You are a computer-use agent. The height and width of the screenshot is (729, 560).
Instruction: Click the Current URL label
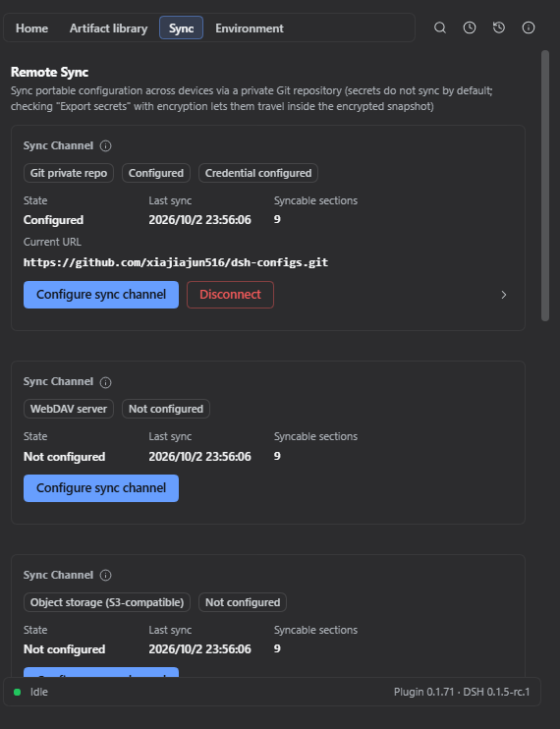tap(52, 242)
